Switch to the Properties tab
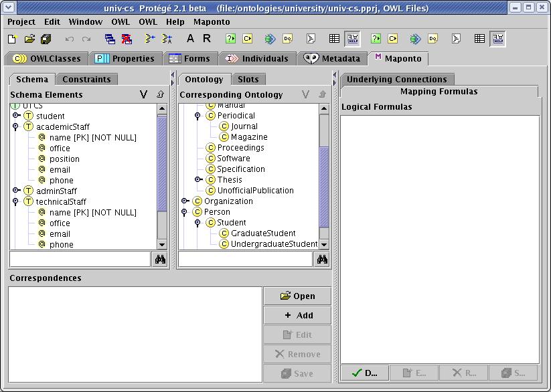Screen dimensions: 551x392 coord(125,58)
